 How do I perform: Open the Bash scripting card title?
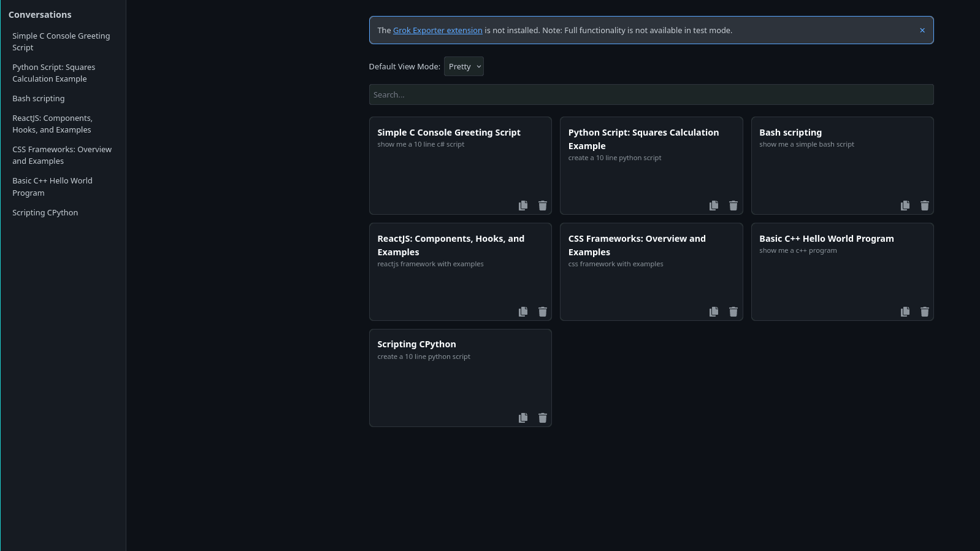[790, 133]
